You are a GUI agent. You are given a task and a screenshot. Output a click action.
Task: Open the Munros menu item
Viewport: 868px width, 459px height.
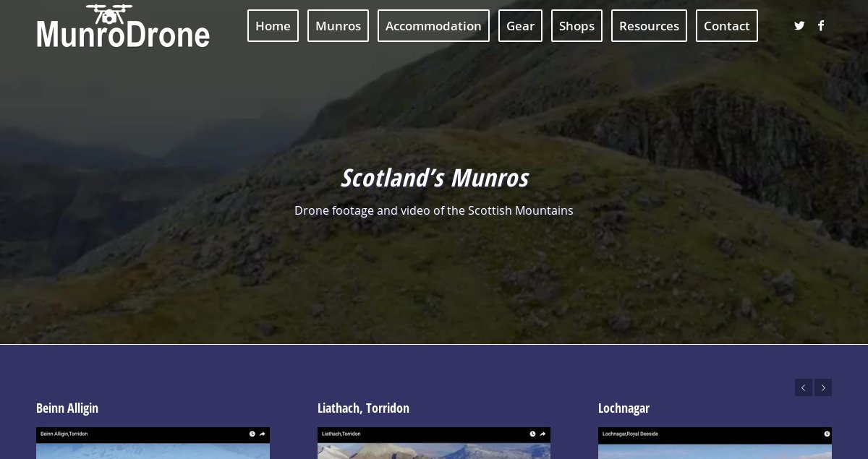(x=338, y=26)
